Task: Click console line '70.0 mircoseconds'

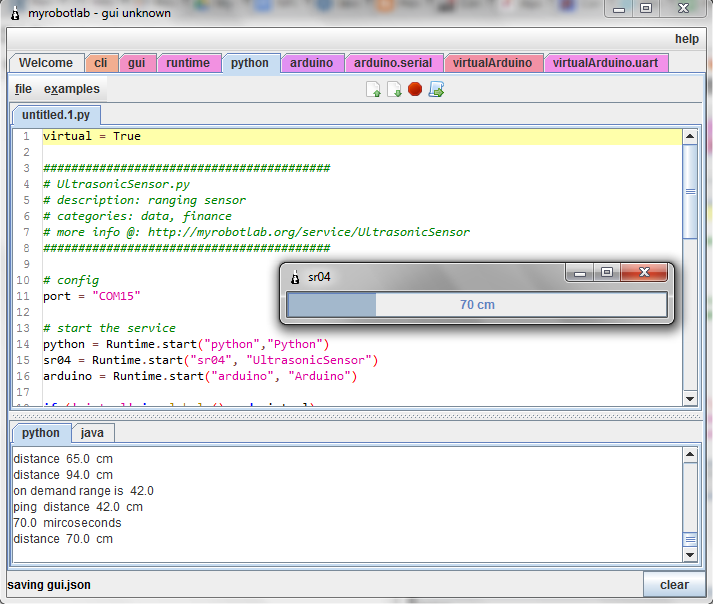Action: tap(67, 523)
